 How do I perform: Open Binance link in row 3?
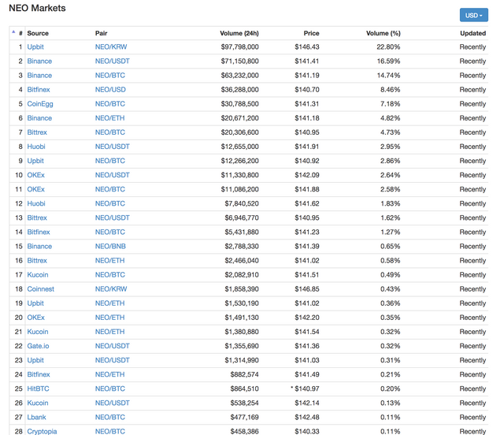(x=39, y=76)
